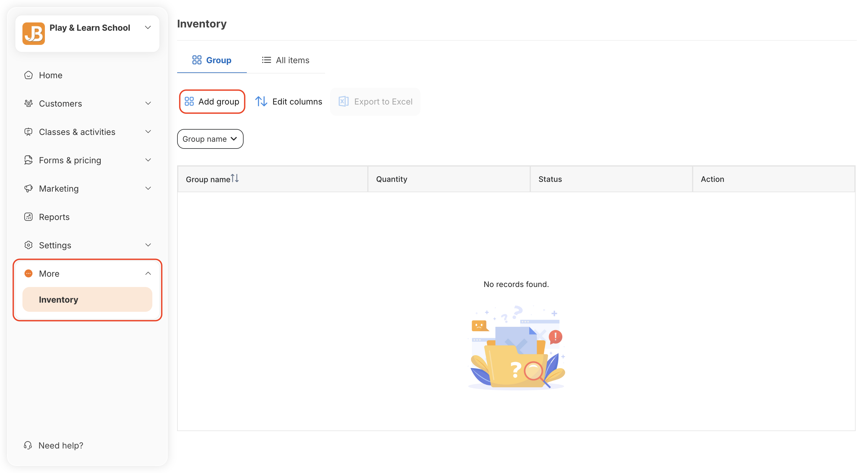Open the Group name filter dropdown
Viewport: 868px width, 473px height.
pyautogui.click(x=210, y=139)
